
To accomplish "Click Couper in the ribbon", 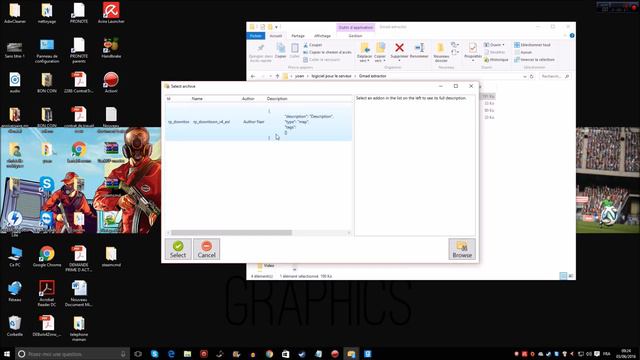I will pyautogui.click(x=313, y=45).
